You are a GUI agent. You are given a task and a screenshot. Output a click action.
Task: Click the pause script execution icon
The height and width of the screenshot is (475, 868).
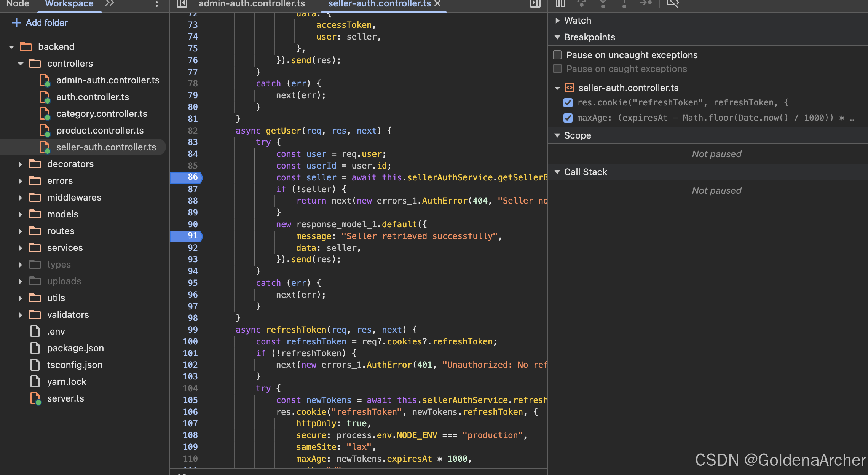(560, 3)
